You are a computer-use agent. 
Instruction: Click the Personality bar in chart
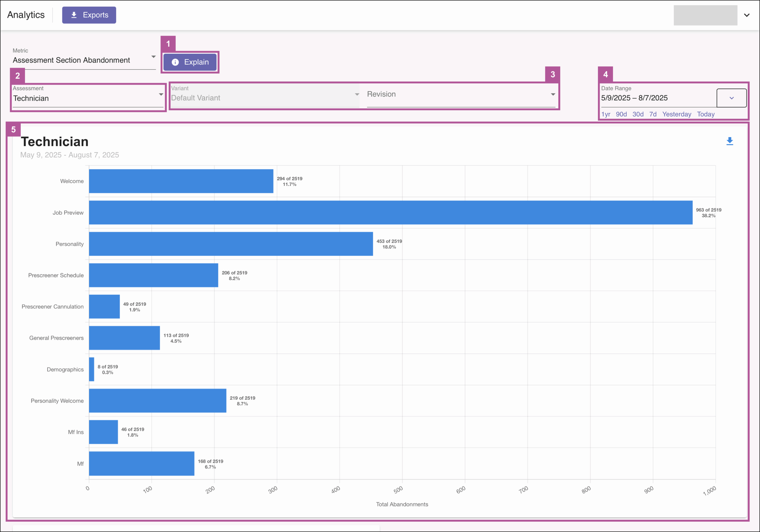click(x=231, y=244)
